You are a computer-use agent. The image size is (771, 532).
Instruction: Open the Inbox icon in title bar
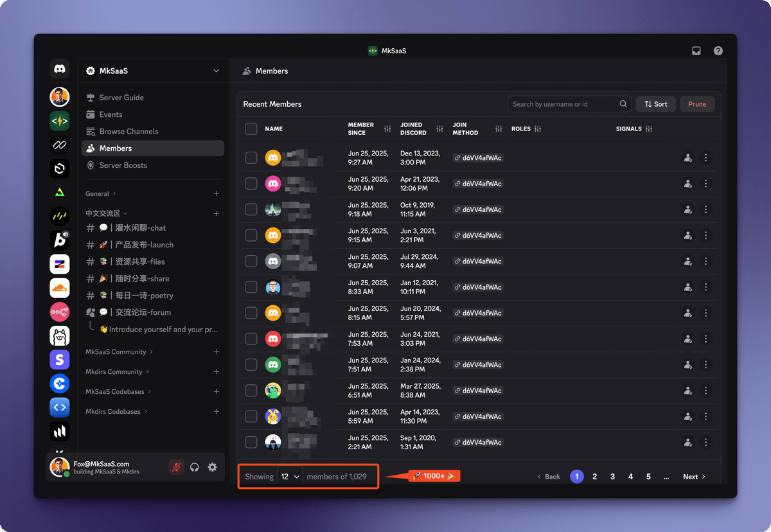pyautogui.click(x=696, y=51)
